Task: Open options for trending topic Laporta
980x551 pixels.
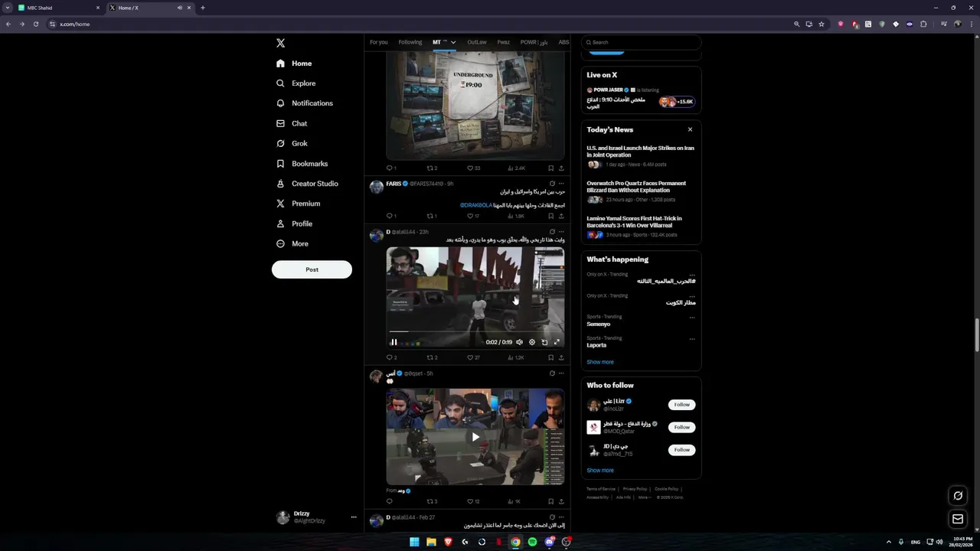Action: (692, 338)
